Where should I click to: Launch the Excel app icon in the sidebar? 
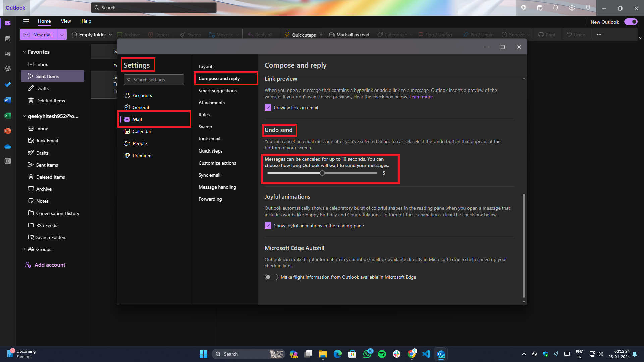pyautogui.click(x=8, y=116)
